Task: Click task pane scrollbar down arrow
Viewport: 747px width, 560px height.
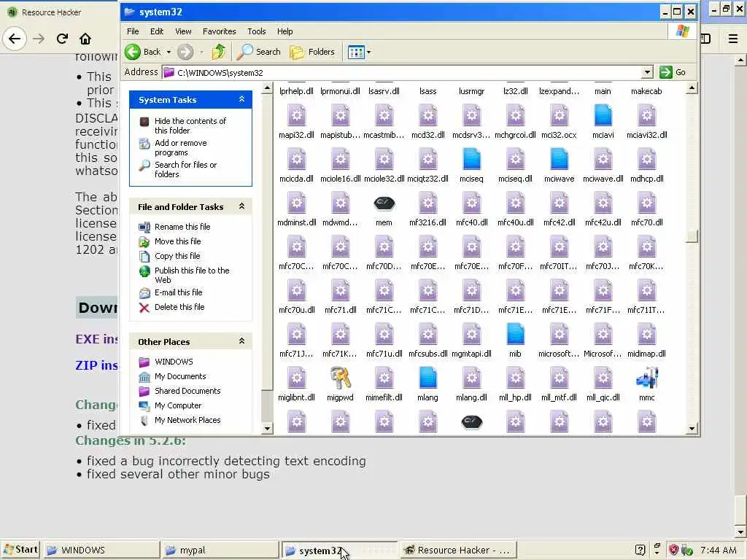Action: (267, 429)
